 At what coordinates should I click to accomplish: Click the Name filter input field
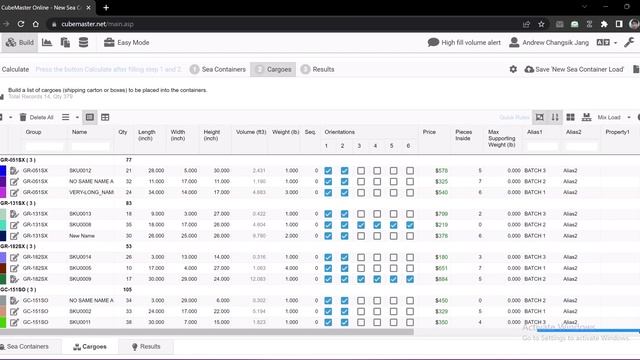tap(91, 146)
